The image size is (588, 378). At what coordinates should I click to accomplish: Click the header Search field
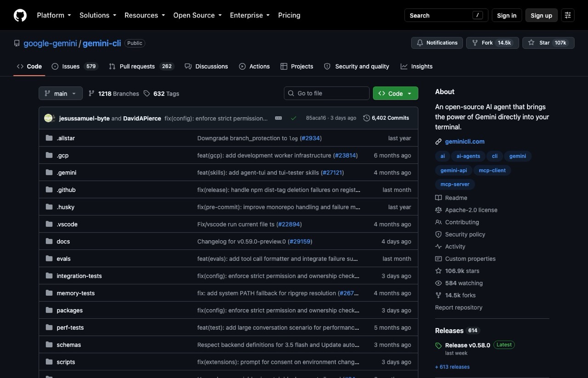[x=446, y=15]
